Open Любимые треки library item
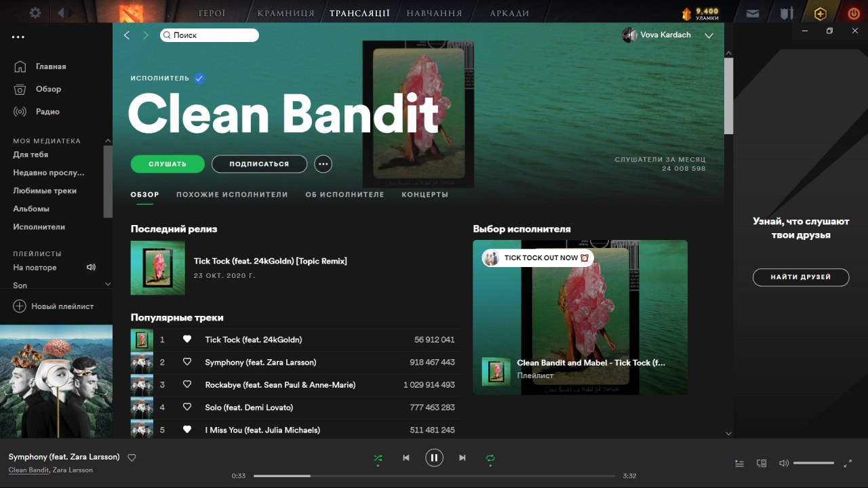Viewport: 868px width, 488px height. 45,190
